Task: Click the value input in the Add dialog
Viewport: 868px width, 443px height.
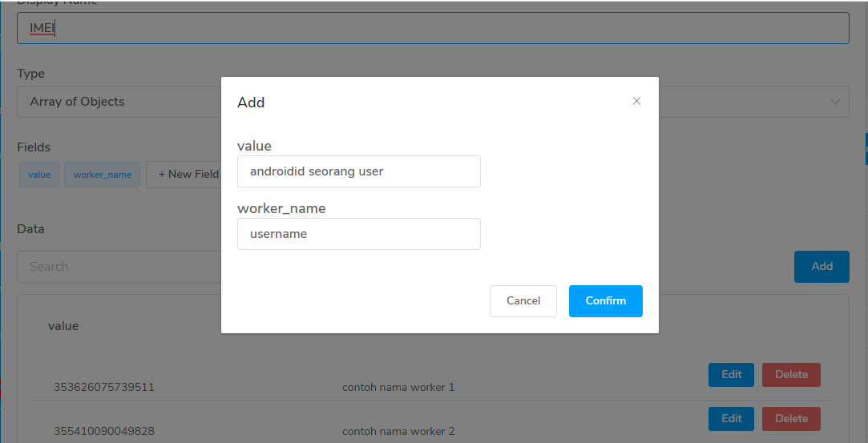Action: point(359,171)
